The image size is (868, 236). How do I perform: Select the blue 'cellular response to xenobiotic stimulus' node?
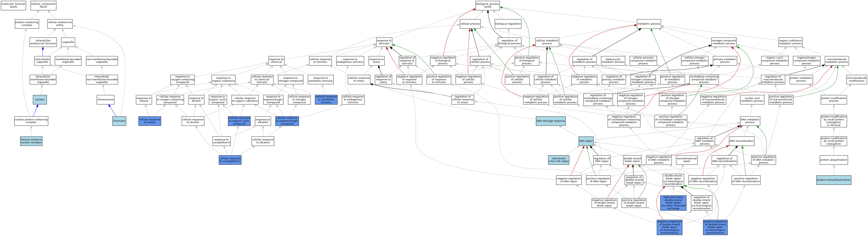[x=326, y=100]
